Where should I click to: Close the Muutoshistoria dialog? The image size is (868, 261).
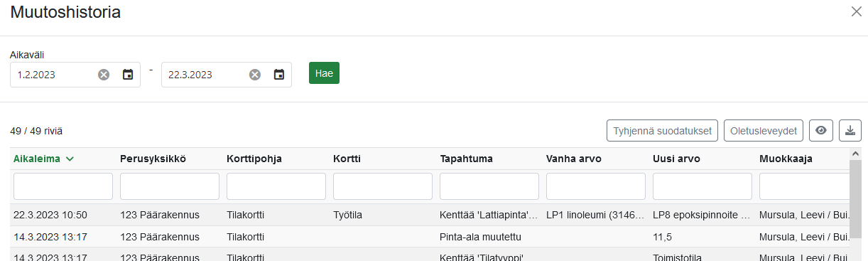tap(856, 11)
